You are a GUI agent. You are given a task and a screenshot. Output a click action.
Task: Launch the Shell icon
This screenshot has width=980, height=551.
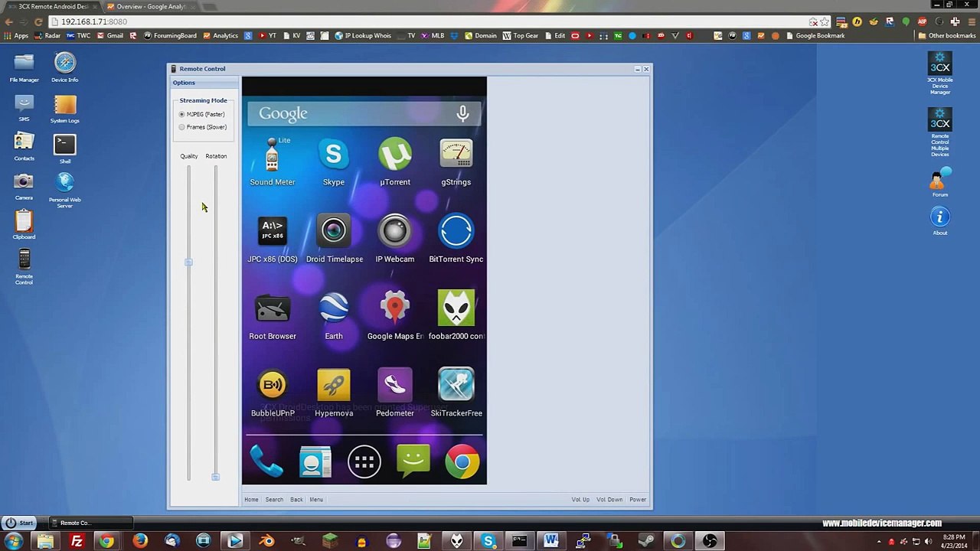point(65,148)
